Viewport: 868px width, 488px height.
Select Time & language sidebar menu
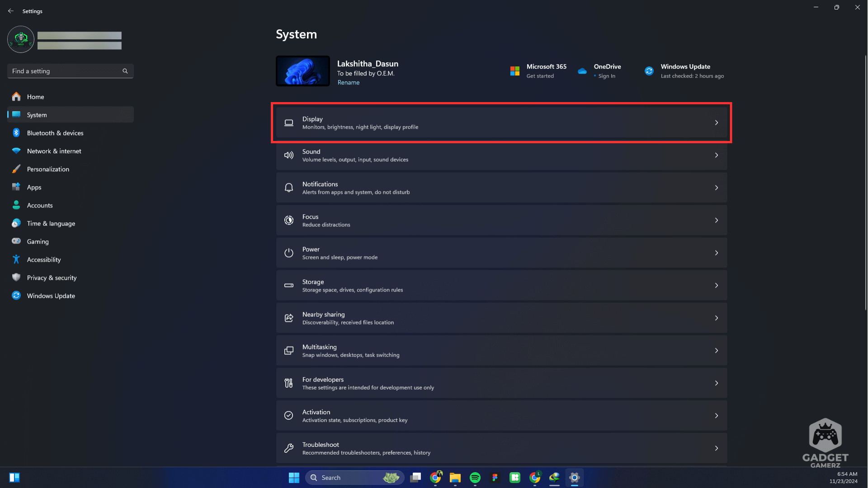pos(51,223)
